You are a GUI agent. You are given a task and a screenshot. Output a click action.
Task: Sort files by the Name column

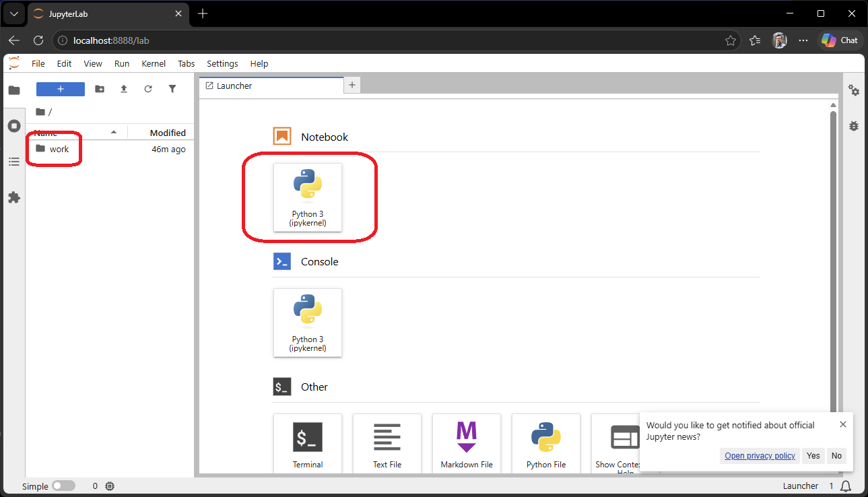coord(76,133)
